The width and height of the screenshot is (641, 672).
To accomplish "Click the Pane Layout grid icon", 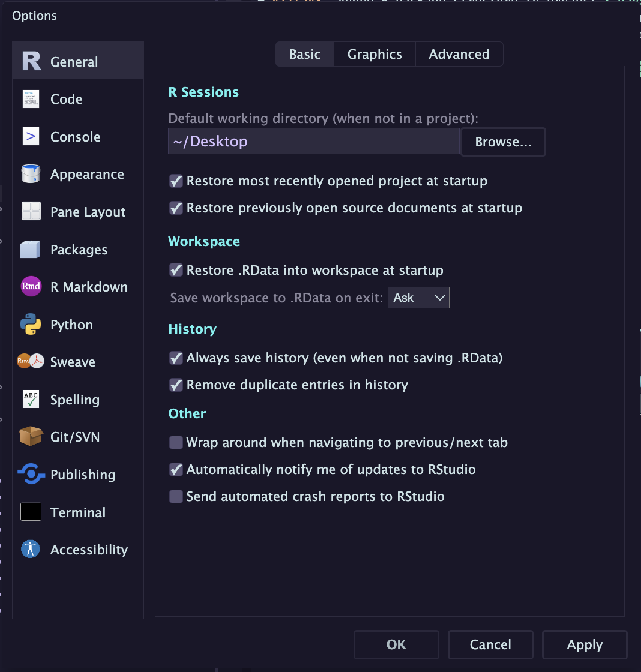I will (x=31, y=211).
